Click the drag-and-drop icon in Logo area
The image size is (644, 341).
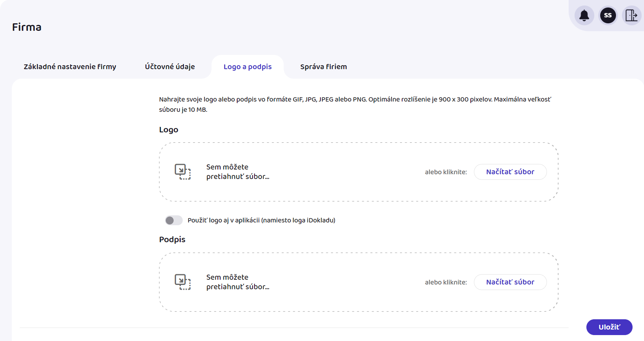pos(183,172)
